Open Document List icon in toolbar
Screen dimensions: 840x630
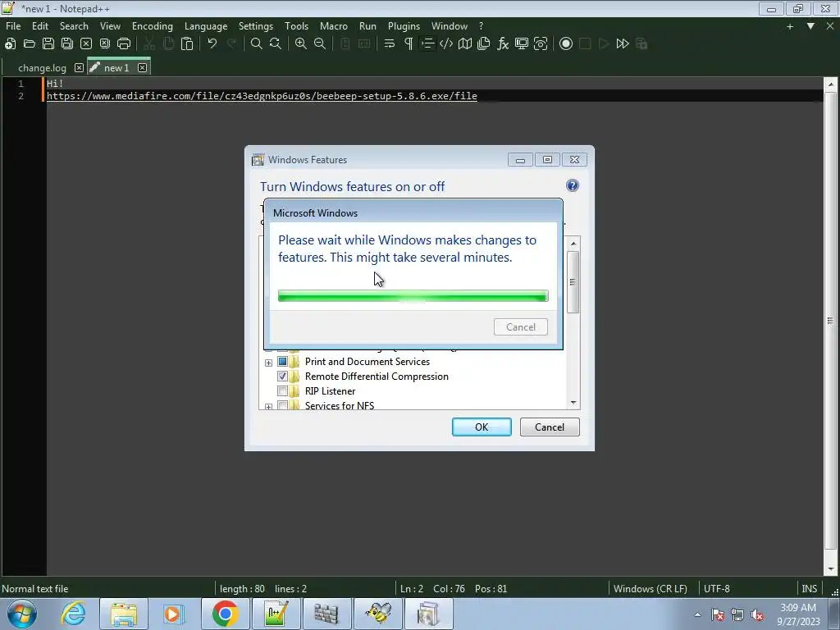click(484, 44)
